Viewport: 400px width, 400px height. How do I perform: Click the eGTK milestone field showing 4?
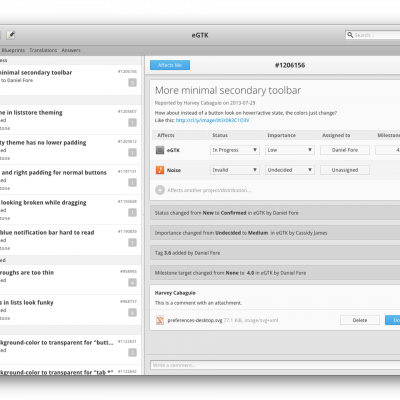[x=388, y=150]
